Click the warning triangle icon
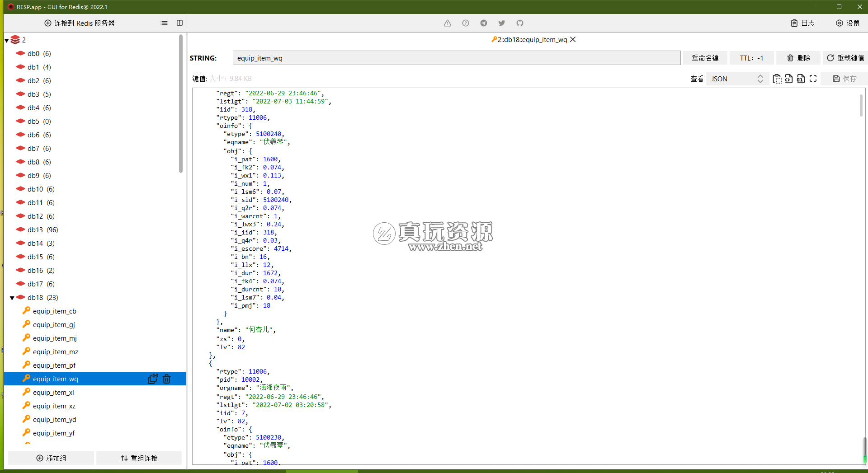Viewport: 868px width, 473px height. click(x=448, y=23)
